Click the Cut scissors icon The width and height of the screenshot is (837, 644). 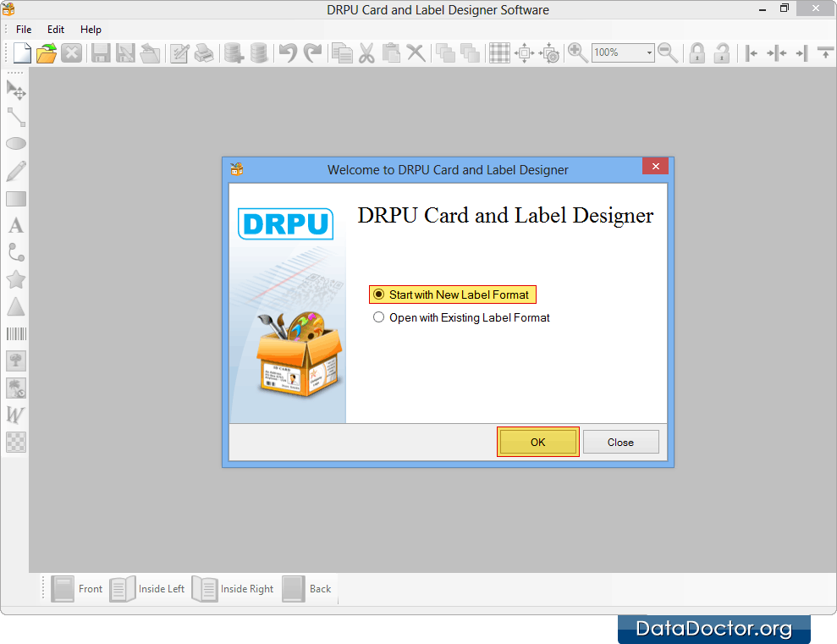[366, 52]
